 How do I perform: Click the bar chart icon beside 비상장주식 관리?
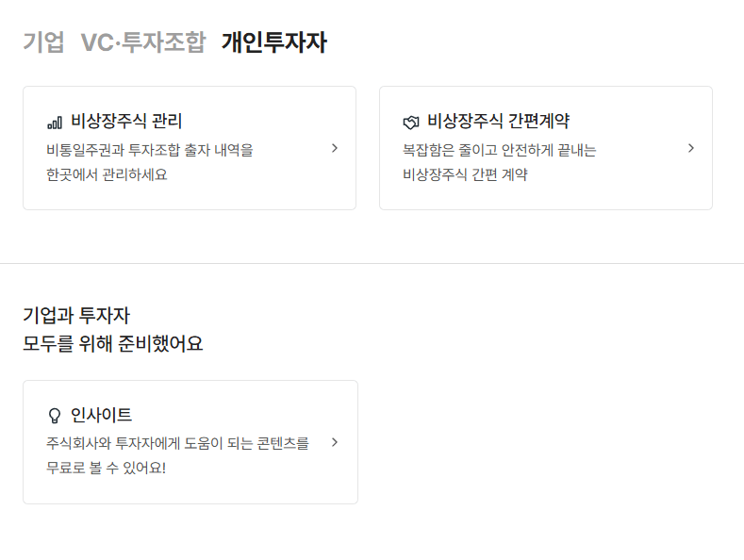point(55,123)
